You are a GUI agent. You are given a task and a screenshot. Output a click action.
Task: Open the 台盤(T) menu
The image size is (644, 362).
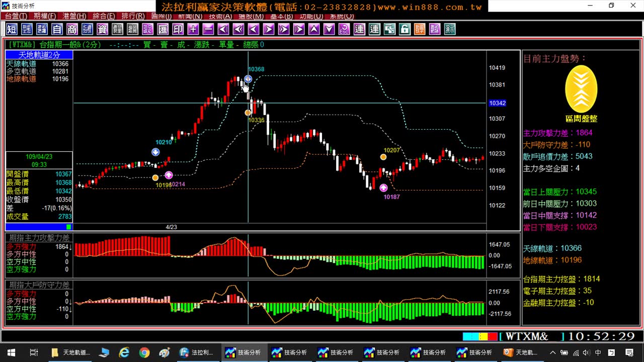click(16, 16)
